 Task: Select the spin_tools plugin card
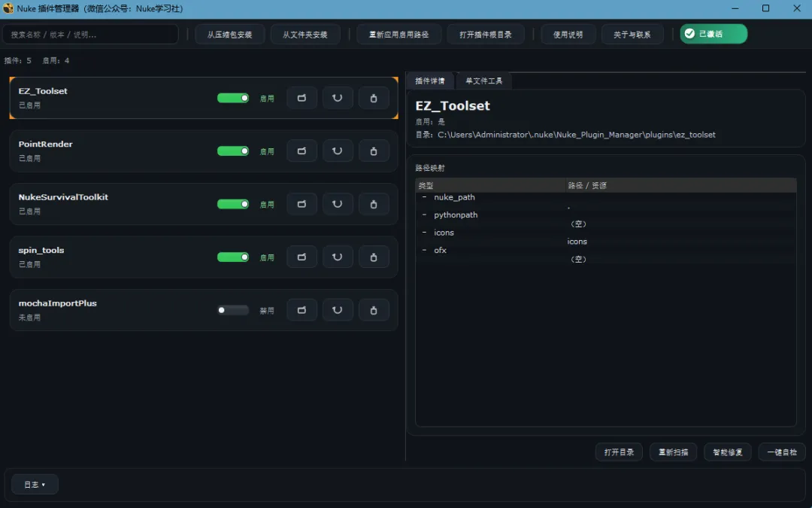[204, 257]
